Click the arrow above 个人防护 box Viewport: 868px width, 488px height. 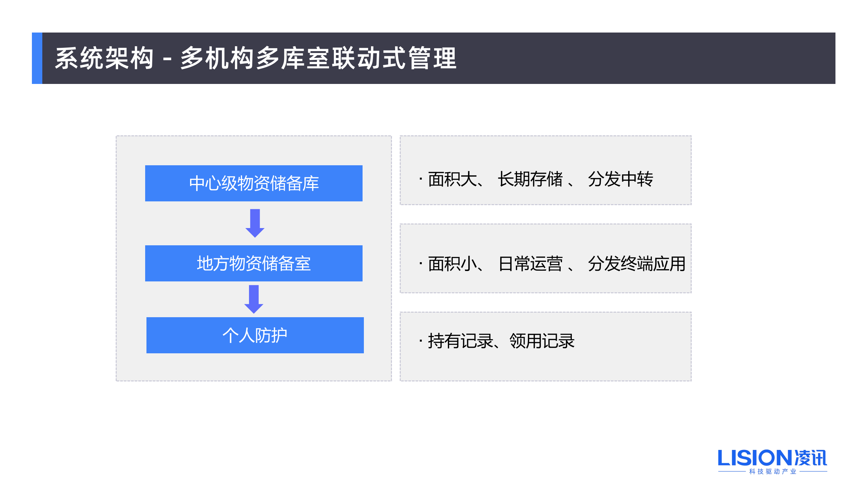click(254, 299)
